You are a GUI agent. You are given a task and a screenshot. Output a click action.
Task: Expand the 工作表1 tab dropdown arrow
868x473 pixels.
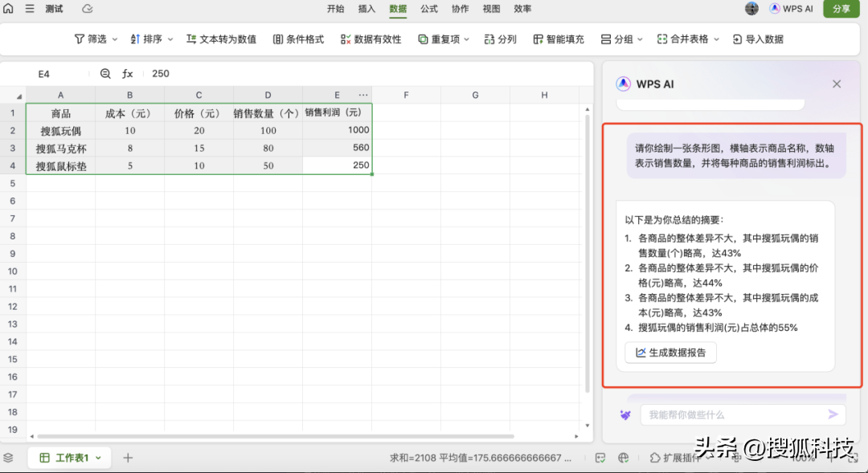pyautogui.click(x=99, y=458)
